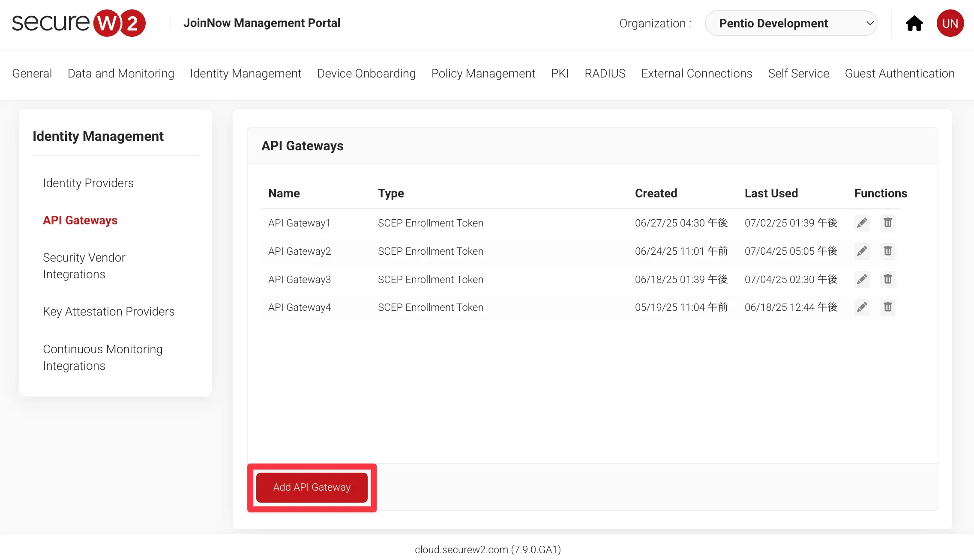The height and width of the screenshot is (560, 974).
Task: Click the edit pencil for API Gateway1
Action: point(862,223)
